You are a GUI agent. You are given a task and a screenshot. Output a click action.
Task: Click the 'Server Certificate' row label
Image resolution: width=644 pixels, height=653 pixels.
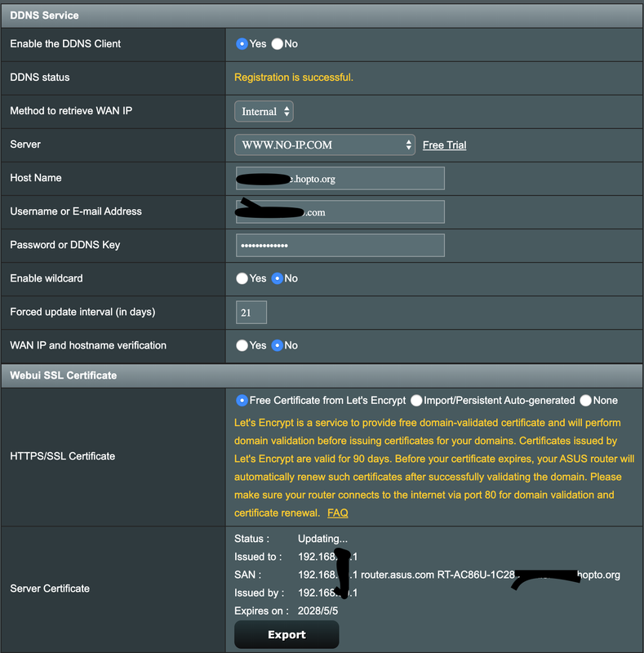(x=50, y=589)
